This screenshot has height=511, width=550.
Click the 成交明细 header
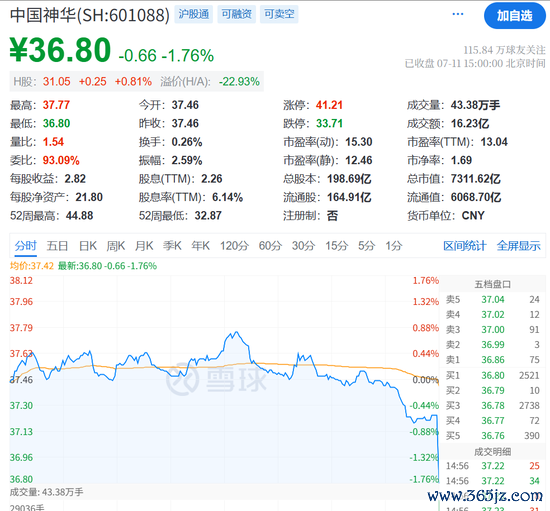[x=492, y=452]
